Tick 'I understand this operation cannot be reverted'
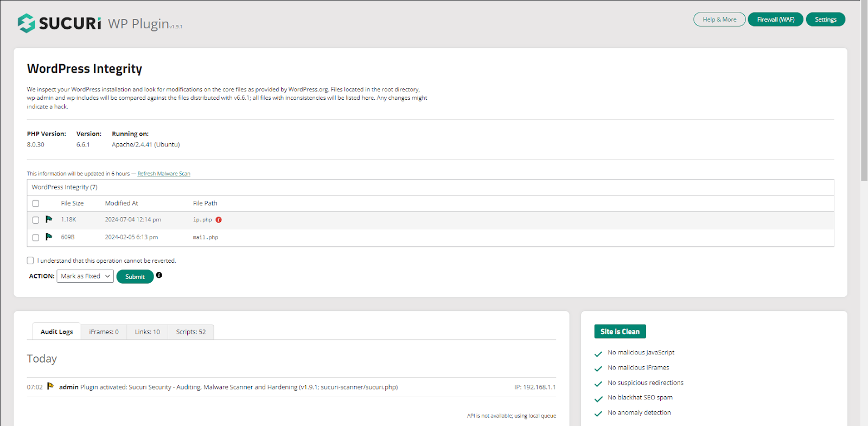868x426 pixels. pyautogui.click(x=30, y=260)
